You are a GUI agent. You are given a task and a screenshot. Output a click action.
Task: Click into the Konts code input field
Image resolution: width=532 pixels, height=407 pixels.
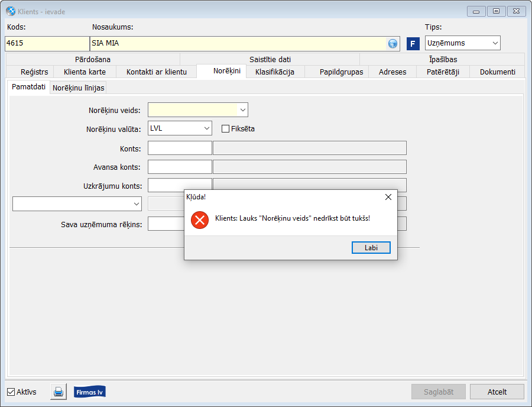(x=180, y=148)
